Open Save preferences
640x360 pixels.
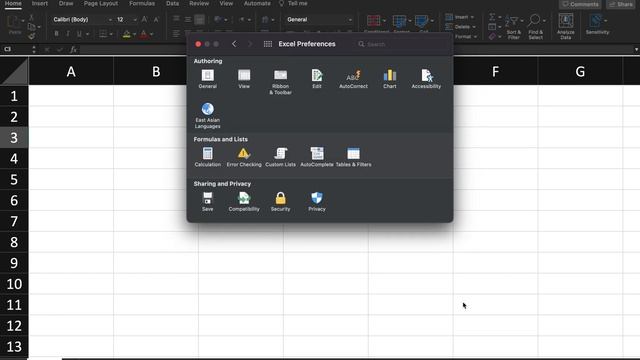(207, 202)
